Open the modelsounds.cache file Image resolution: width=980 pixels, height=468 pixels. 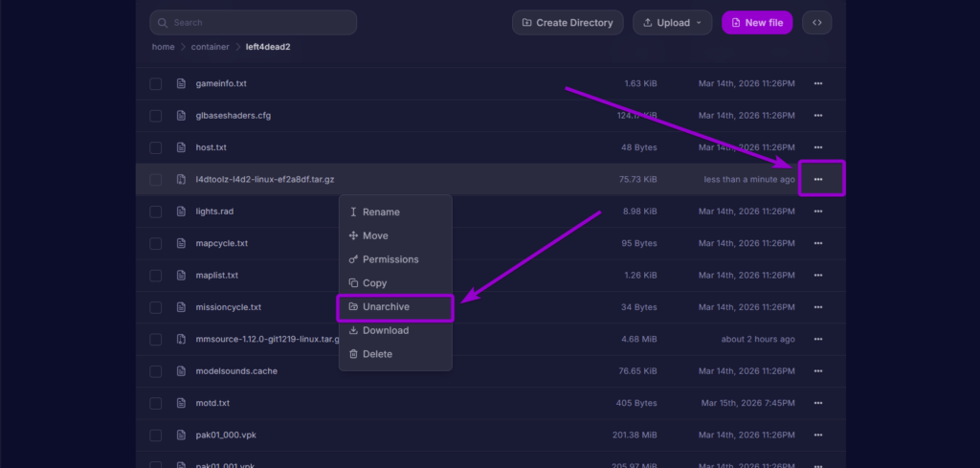point(236,371)
